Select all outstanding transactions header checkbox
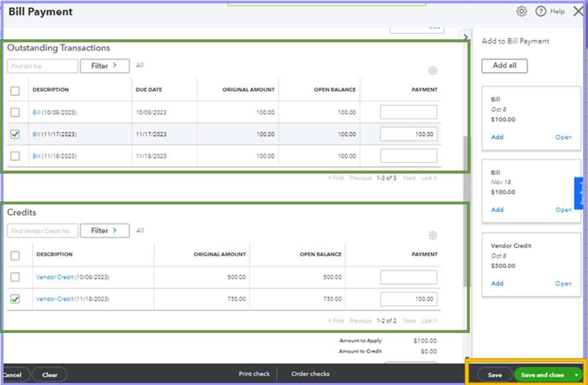Viewport: 588px width, 385px height. (15, 91)
